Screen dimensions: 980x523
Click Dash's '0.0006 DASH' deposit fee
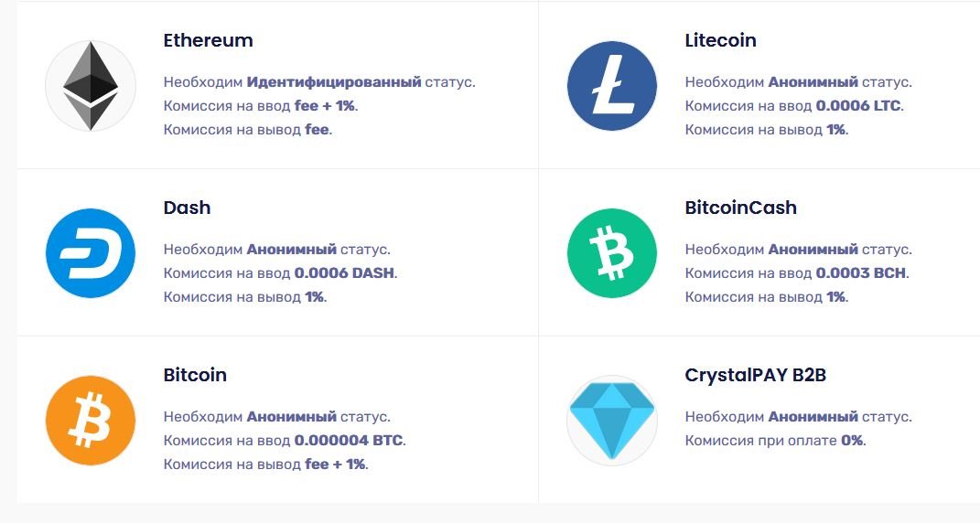(344, 273)
